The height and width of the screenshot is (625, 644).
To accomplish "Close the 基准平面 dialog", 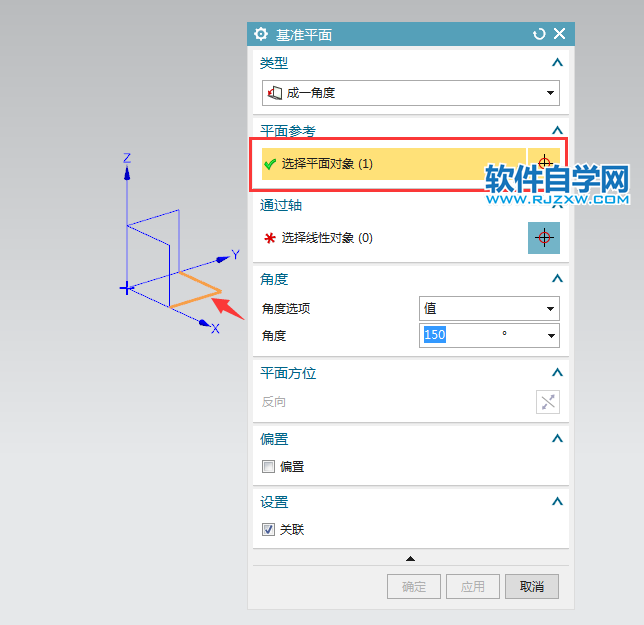I will [559, 34].
